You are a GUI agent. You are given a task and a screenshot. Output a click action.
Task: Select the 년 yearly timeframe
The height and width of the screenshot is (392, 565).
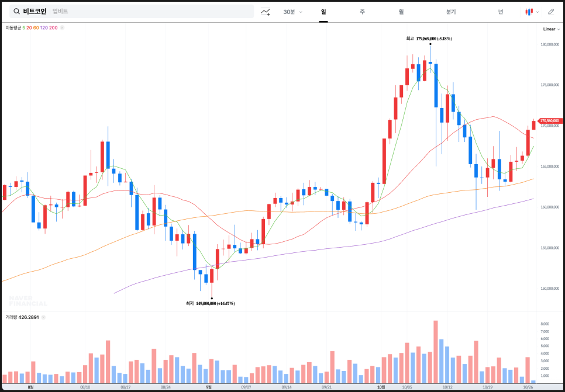coord(500,12)
